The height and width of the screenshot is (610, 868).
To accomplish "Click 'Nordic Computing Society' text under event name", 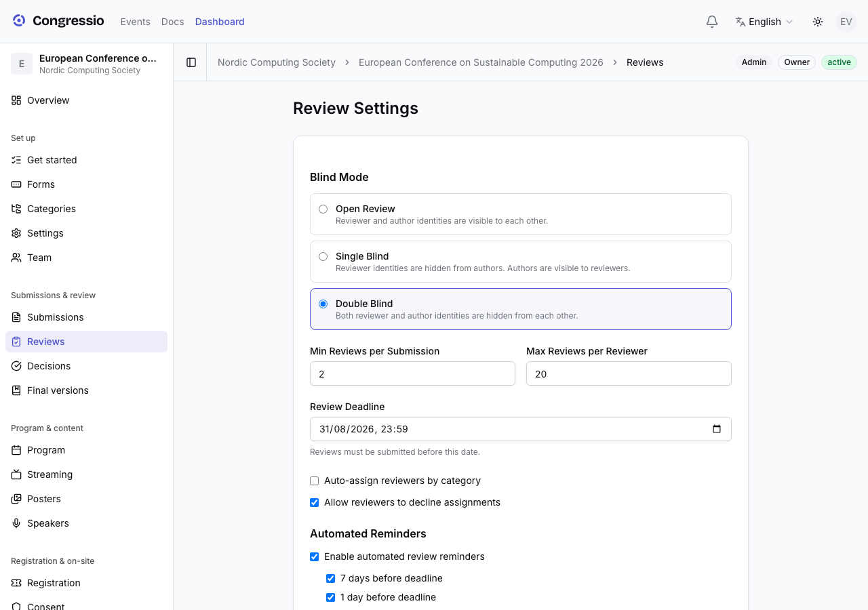I will tap(90, 70).
